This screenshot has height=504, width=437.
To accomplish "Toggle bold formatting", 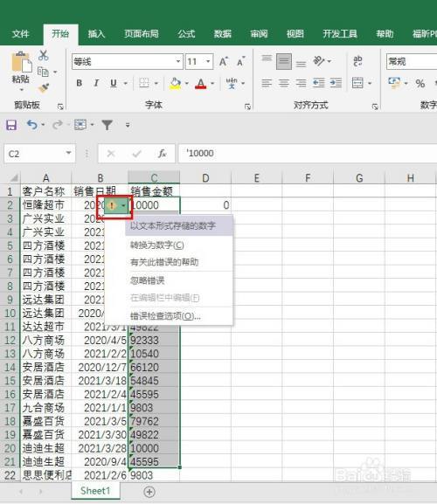I will 80,83.
